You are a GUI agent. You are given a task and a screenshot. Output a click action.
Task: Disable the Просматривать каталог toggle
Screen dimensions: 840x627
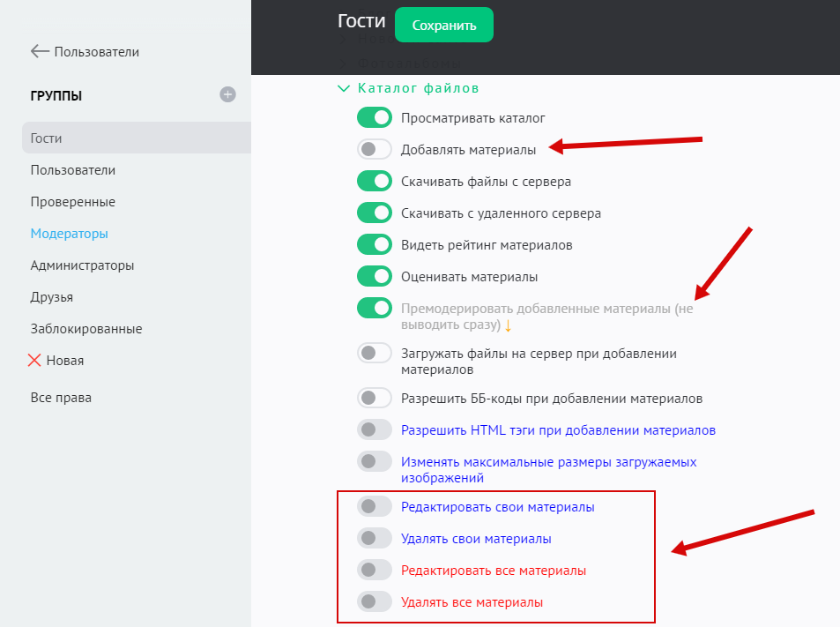375,117
